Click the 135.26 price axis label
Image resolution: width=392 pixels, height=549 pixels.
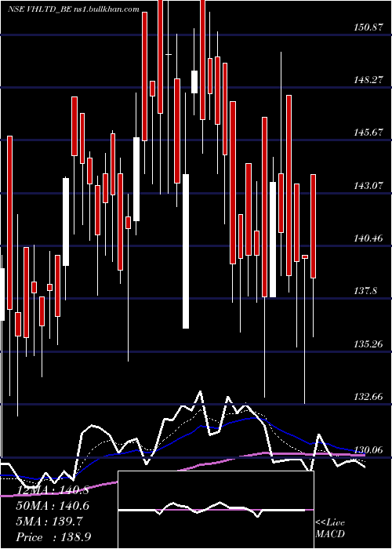pos(368,344)
